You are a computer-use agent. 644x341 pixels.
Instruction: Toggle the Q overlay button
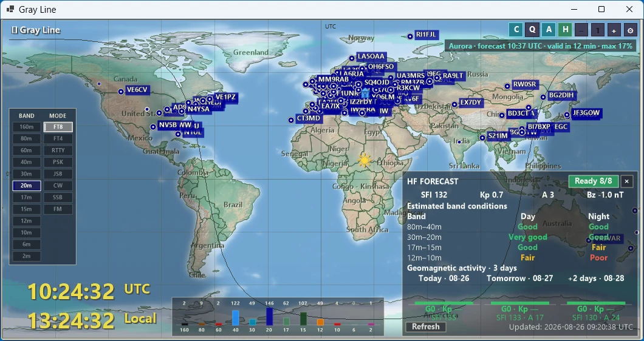click(532, 30)
